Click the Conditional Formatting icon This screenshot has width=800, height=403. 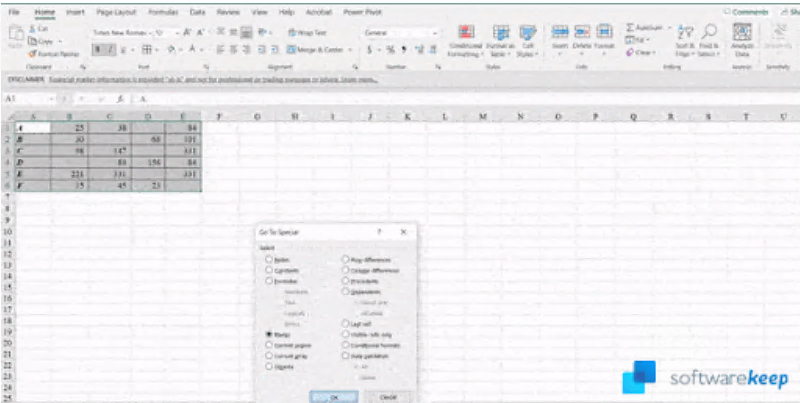pyautogui.click(x=466, y=35)
